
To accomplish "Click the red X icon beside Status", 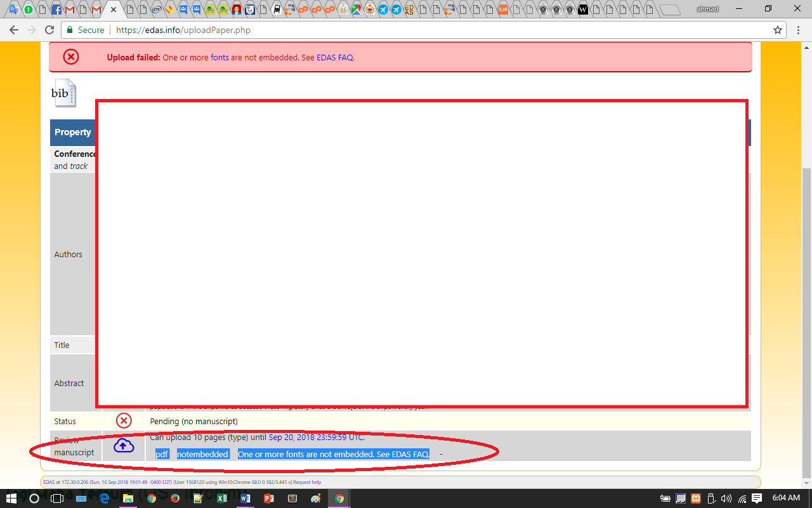I will (x=124, y=420).
